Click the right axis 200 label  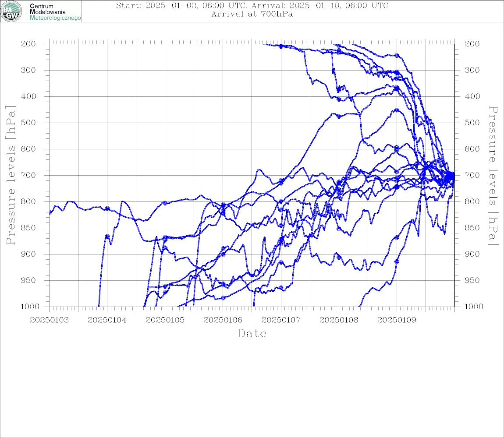pos(472,44)
